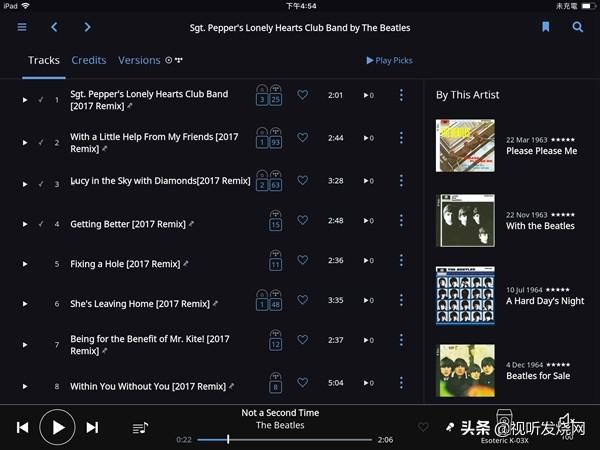Open the A Hard Day's Night title link
The image size is (600, 450).
tap(545, 301)
